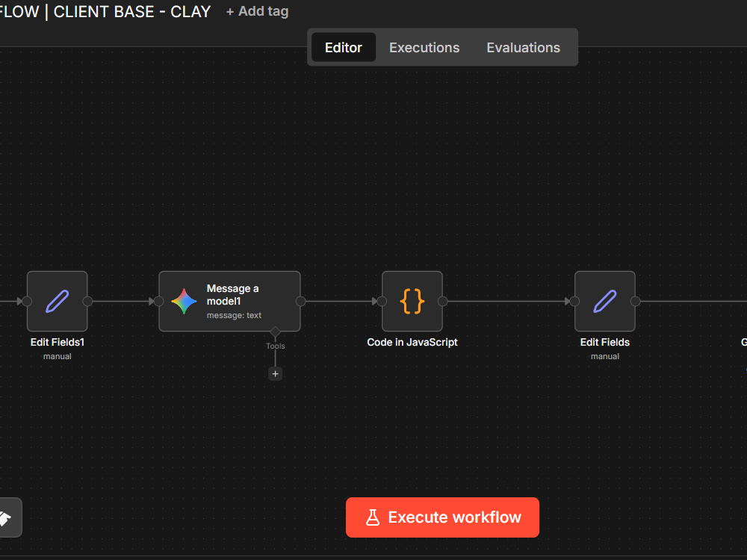Select the Message a model1 Gemini icon
This screenshot has width=747, height=560.
coord(184,302)
